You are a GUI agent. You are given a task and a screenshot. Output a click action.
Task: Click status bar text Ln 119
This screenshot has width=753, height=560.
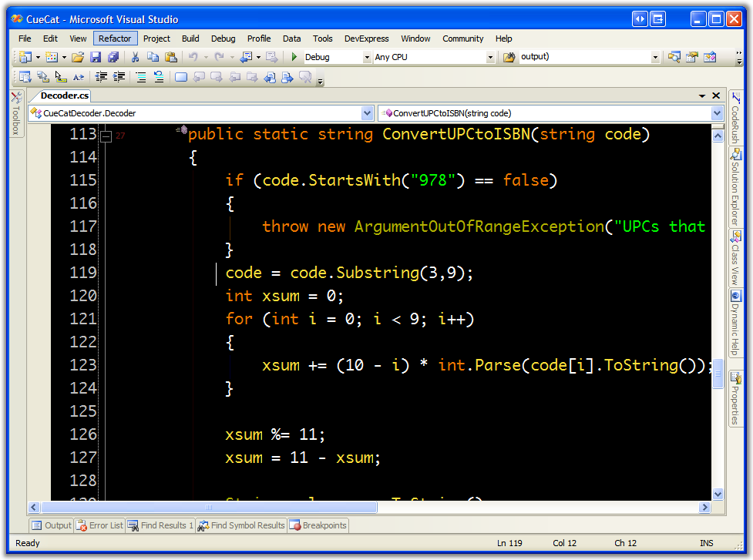click(509, 543)
